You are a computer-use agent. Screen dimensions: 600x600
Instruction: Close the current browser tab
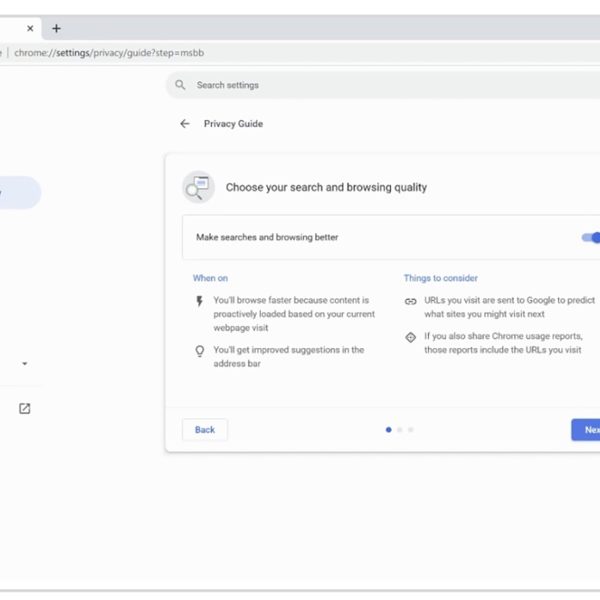tap(30, 28)
